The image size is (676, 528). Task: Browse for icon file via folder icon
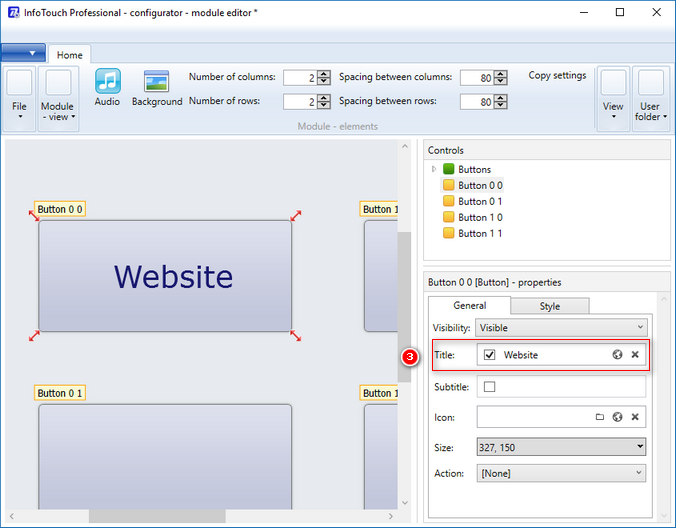pos(600,417)
